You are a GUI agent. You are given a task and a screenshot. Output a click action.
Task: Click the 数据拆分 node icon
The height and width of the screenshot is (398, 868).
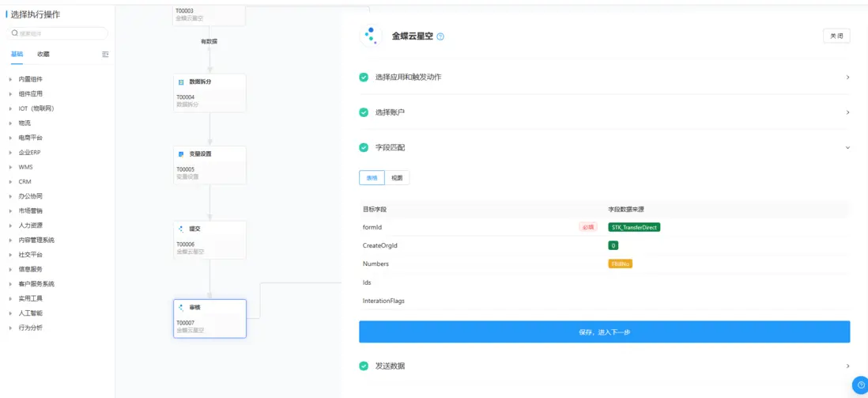click(181, 81)
